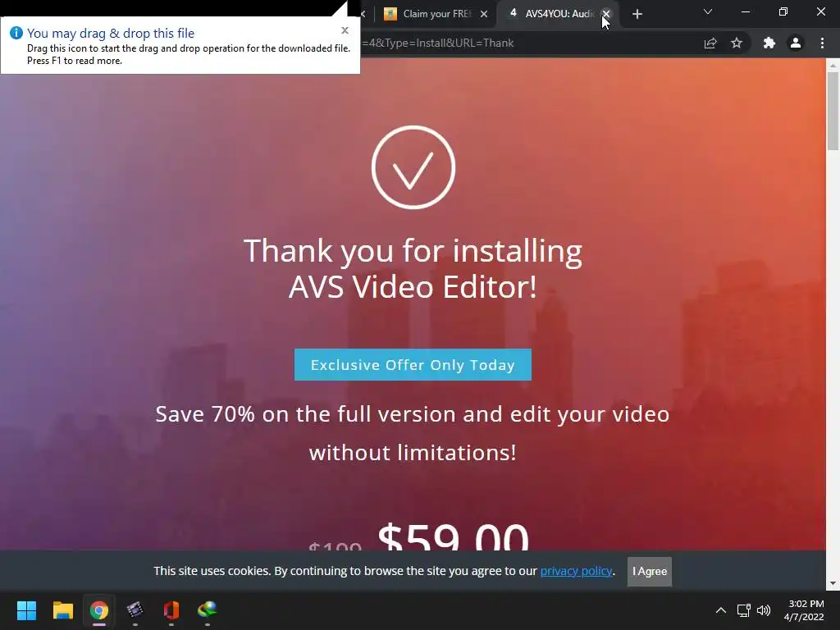Viewport: 840px width, 630px height.
Task: Open the tab search dropdown arrow
Action: [708, 11]
